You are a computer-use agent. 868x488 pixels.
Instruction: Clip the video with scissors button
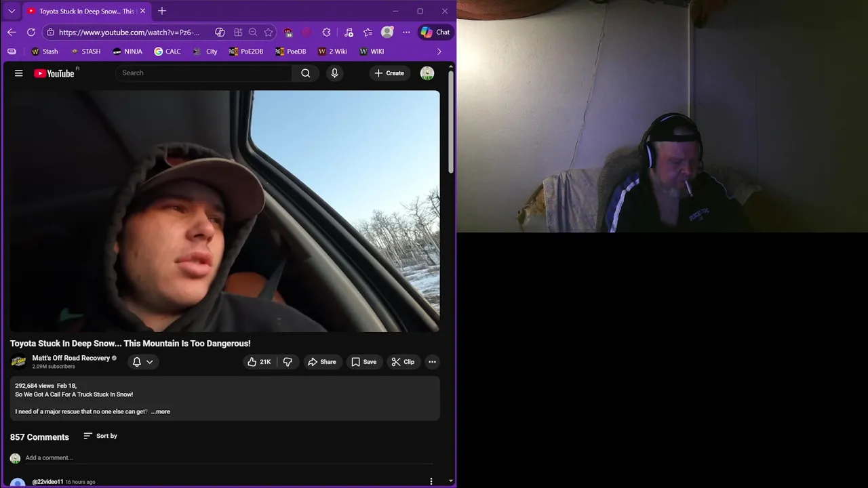tap(403, 362)
